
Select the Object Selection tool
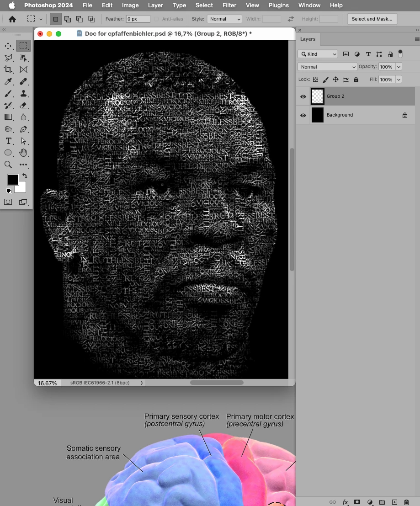click(x=23, y=58)
